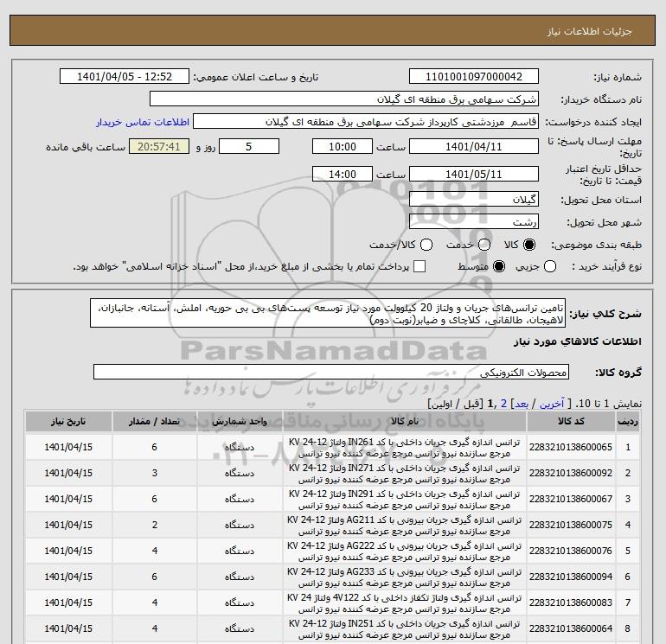This screenshot has height=644, width=666.
Task: Open page 2 of the items list
Action: tap(503, 404)
